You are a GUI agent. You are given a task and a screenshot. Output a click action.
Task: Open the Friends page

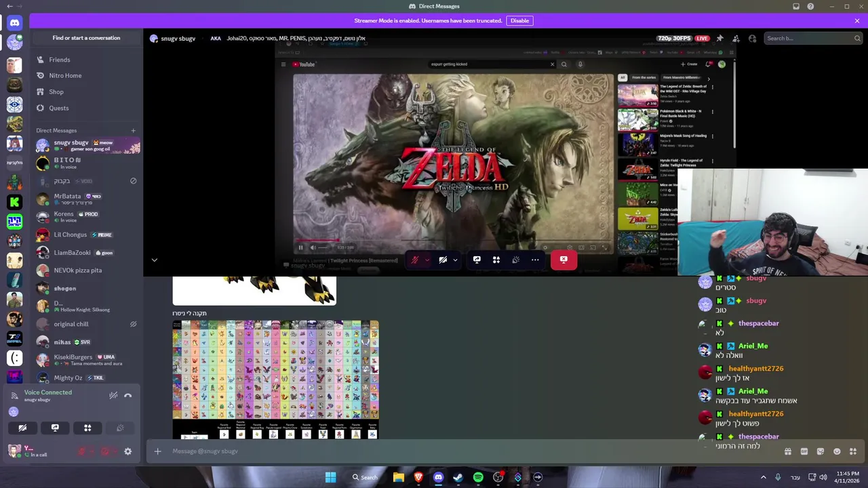click(x=86, y=60)
